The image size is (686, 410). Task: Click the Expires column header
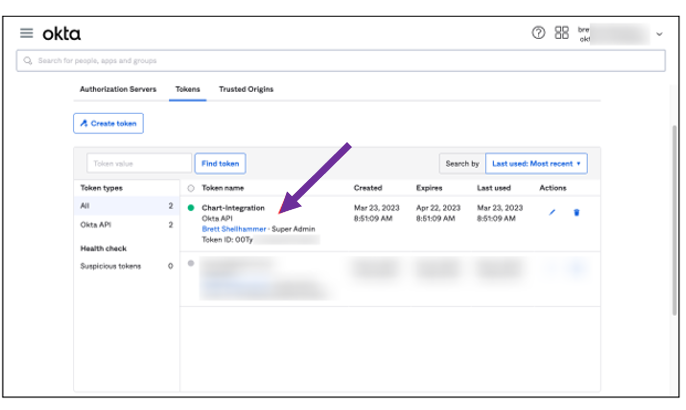429,188
